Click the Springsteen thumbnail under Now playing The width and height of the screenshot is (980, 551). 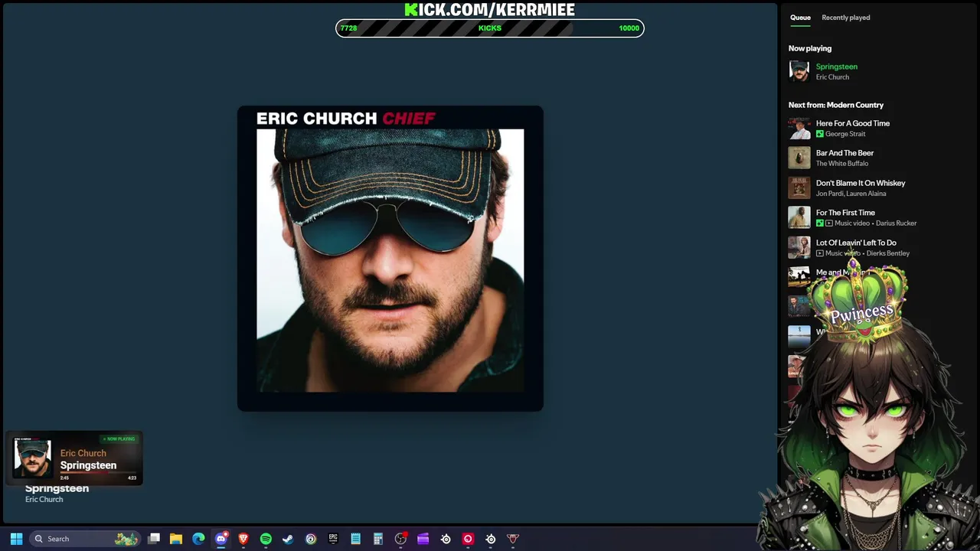(799, 71)
